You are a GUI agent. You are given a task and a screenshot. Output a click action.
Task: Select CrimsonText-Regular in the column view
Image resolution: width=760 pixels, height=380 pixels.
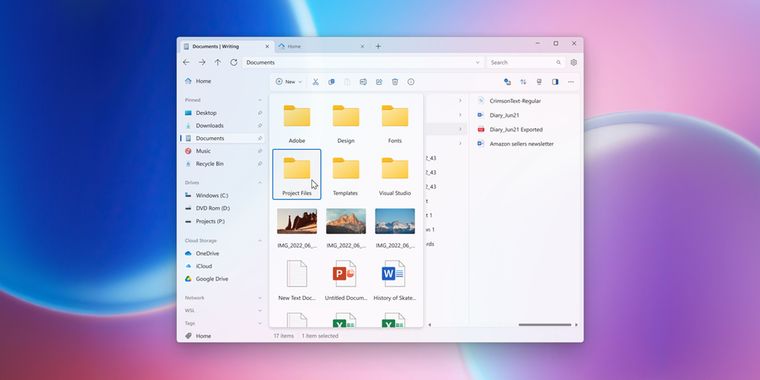pos(524,101)
